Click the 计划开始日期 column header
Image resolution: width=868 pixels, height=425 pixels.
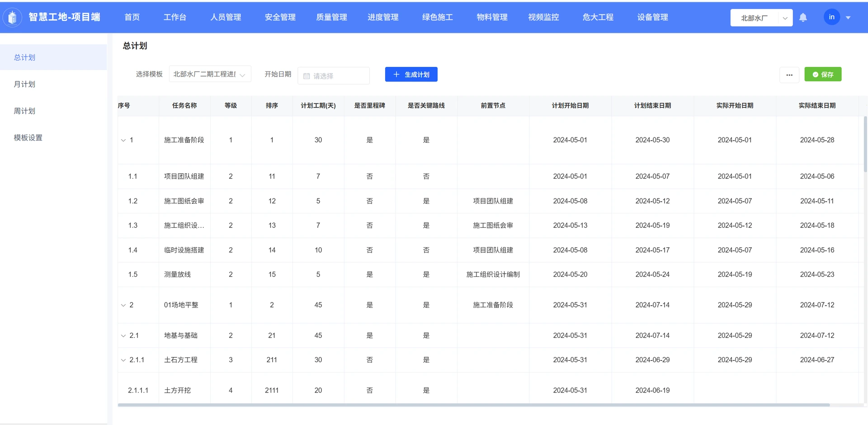click(x=570, y=105)
